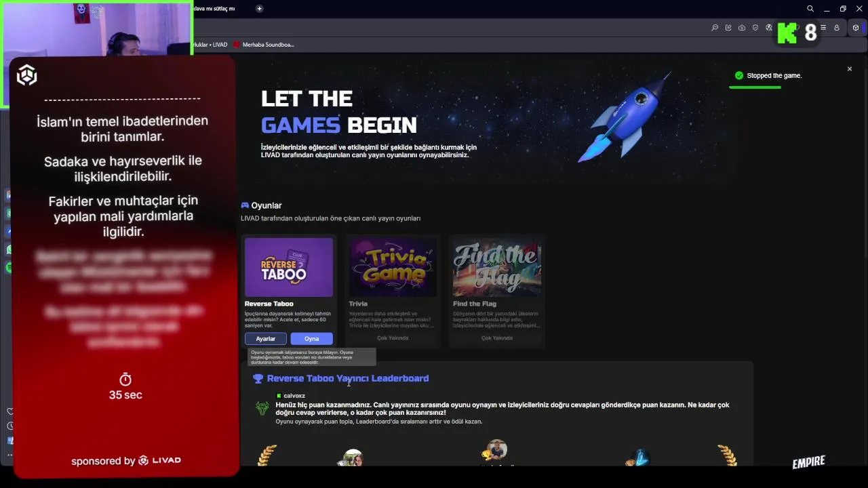Click the 'İslam'ın temel ibadetlerinden' clue text
Screen dimensions: 868x488
(x=123, y=129)
